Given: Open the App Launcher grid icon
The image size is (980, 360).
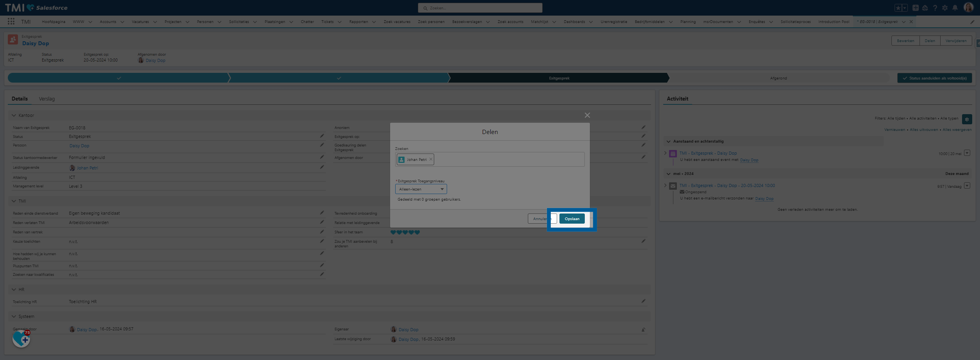Looking at the screenshot, I should 11,22.
